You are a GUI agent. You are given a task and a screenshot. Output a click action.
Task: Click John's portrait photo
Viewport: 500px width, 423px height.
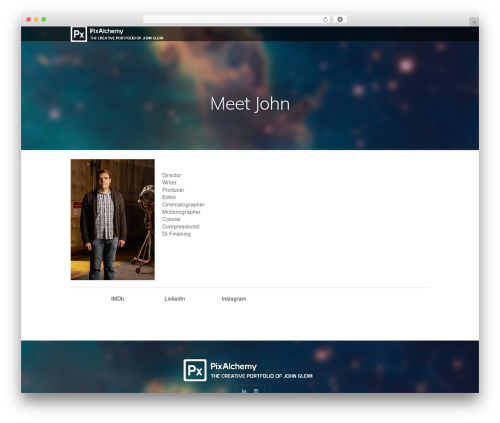click(x=113, y=219)
